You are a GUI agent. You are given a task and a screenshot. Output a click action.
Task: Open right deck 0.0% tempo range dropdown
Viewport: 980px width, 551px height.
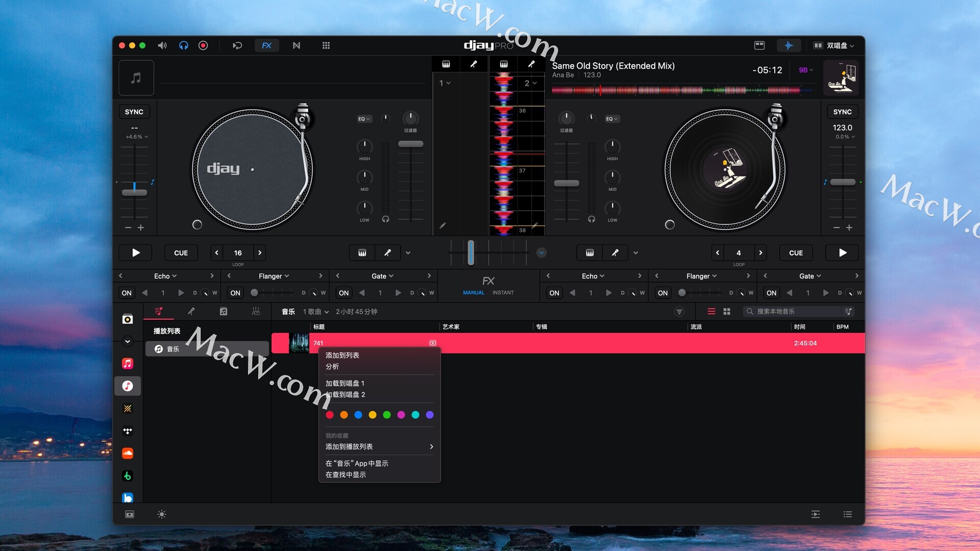pos(845,137)
